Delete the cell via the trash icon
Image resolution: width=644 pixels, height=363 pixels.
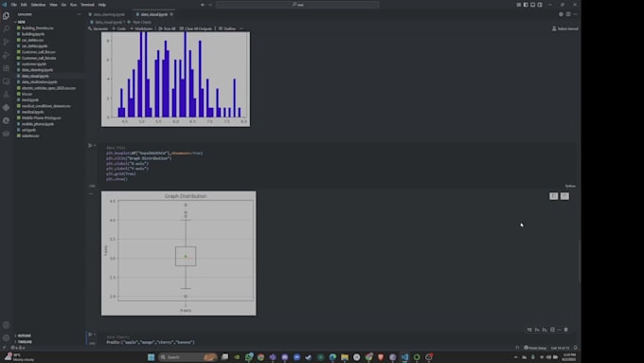[x=566, y=330]
